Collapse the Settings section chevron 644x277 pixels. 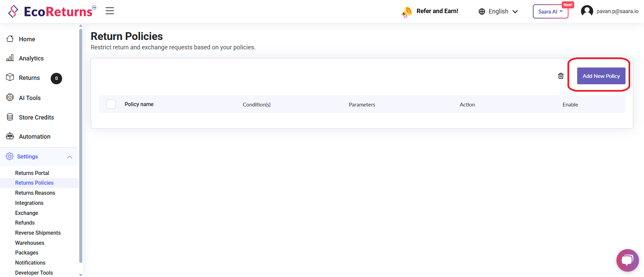[70, 157]
